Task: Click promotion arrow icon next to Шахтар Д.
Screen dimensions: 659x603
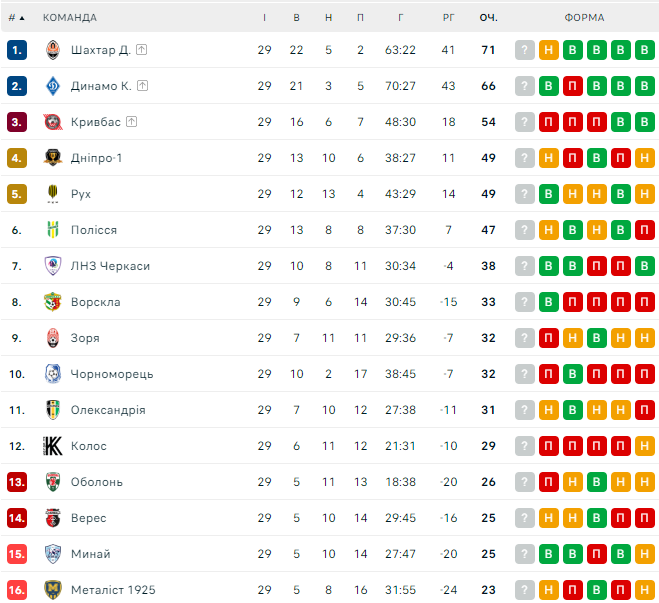Action: (x=142, y=50)
